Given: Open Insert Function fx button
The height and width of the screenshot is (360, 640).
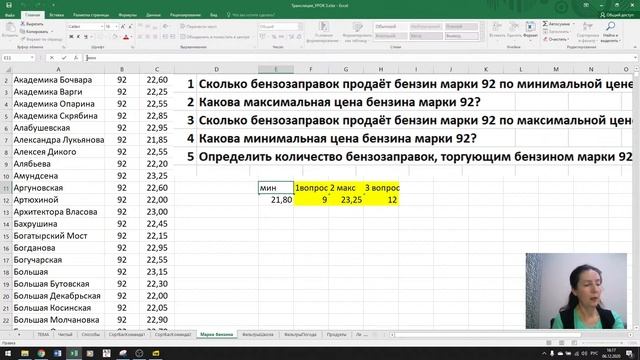Looking at the screenshot, I should 76,58.
